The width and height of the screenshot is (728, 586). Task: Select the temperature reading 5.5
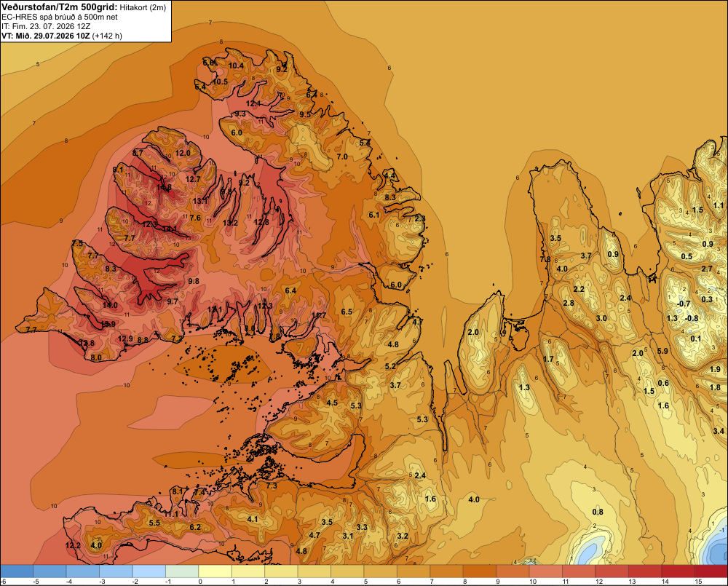[x=154, y=523]
